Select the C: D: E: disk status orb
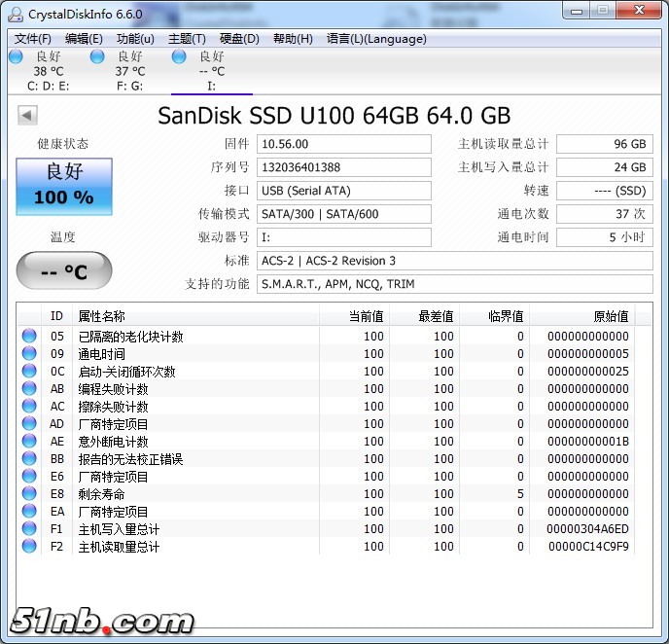 tap(16, 56)
